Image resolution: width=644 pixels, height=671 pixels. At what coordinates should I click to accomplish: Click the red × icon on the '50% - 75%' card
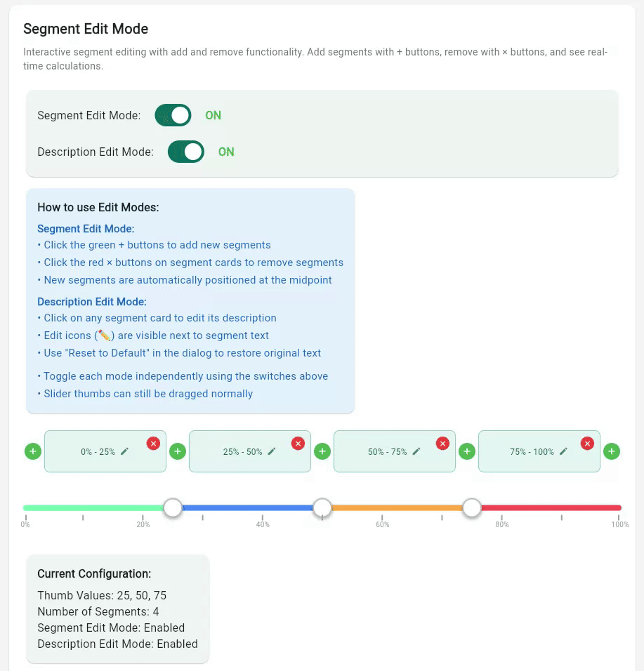(442, 443)
